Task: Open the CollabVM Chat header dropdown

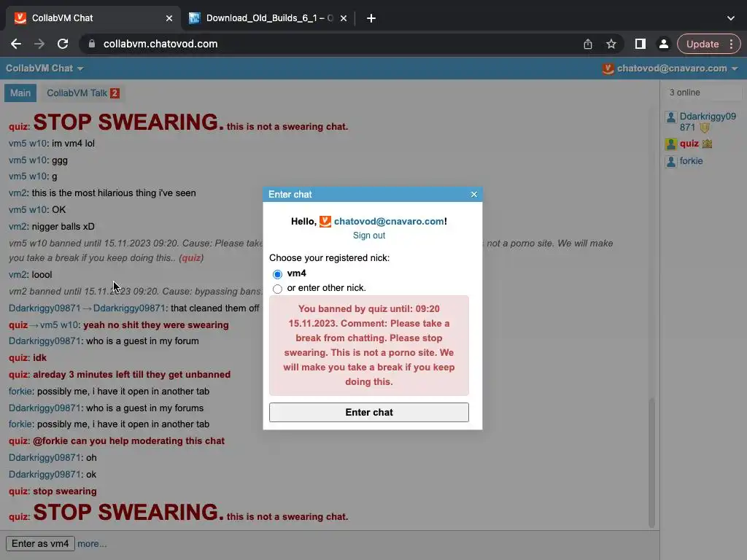Action: 44,68
